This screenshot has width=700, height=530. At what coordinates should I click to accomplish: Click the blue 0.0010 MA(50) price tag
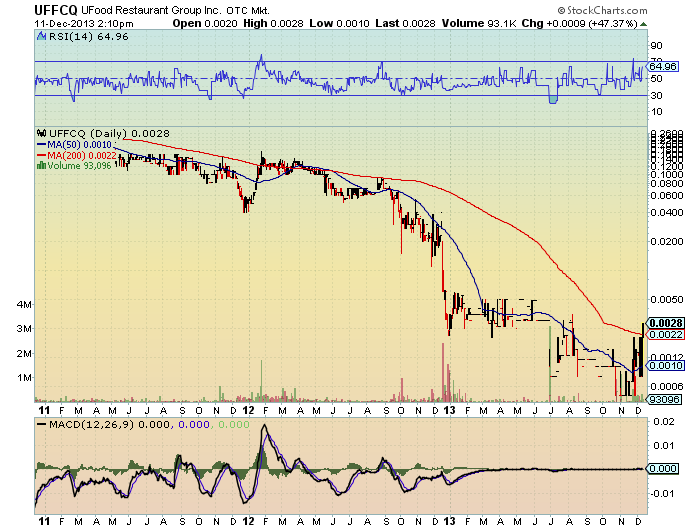tap(666, 366)
